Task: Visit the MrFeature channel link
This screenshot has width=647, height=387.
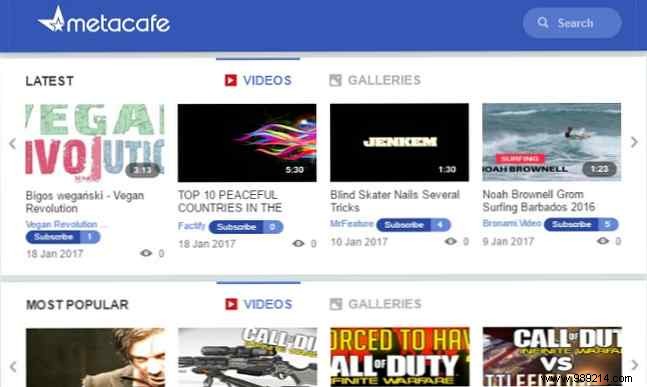Action: pyautogui.click(x=352, y=223)
